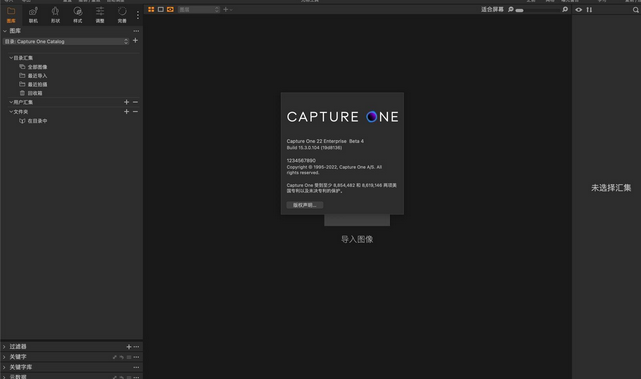Expand the 元数据 metadata panel

[x=4, y=377]
